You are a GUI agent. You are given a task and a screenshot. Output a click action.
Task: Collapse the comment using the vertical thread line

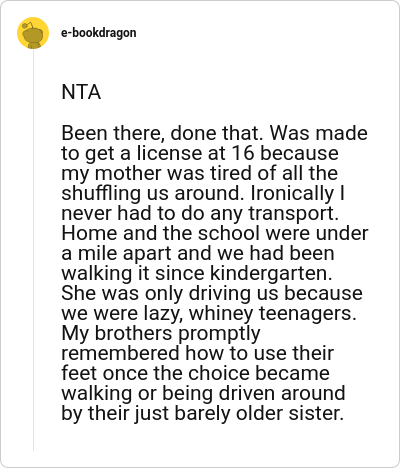(x=33, y=250)
